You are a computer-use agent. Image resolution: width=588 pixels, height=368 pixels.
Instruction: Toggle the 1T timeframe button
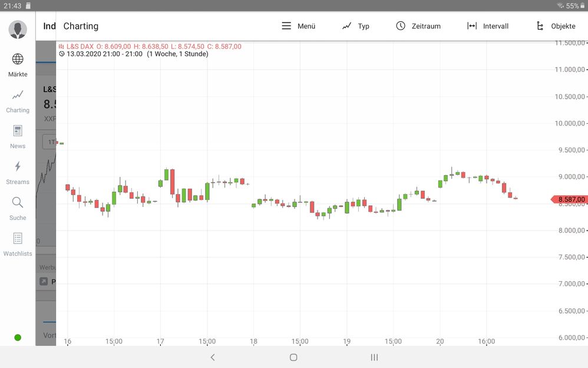(51, 142)
